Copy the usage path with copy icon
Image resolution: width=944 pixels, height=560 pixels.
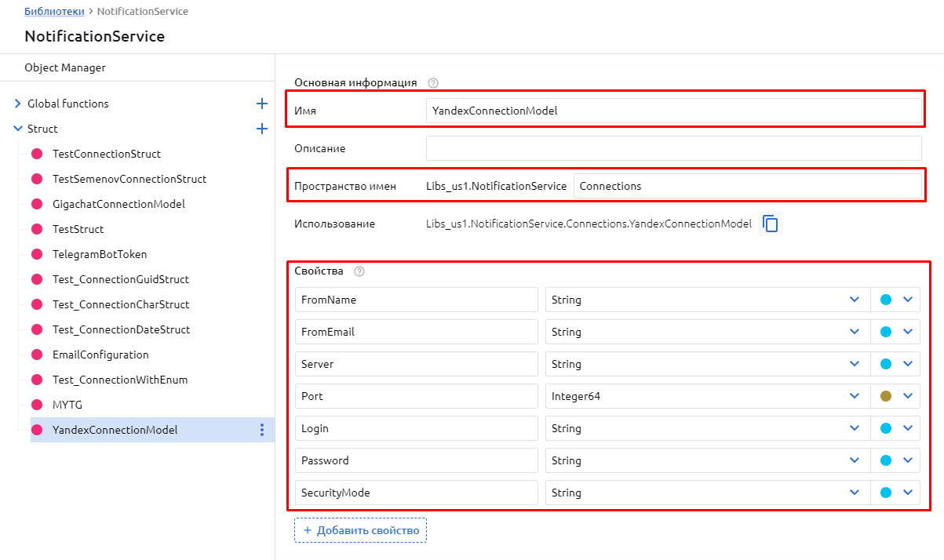click(x=771, y=224)
